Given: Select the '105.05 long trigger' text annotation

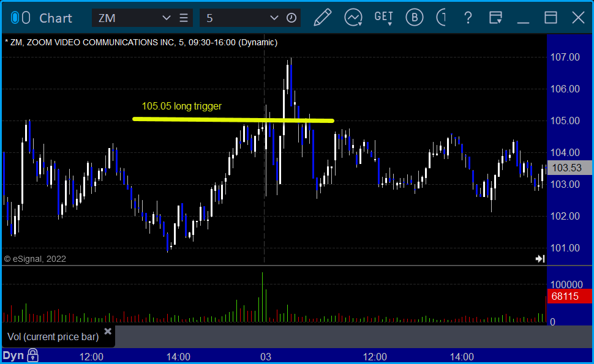Looking at the screenshot, I should 181,106.
